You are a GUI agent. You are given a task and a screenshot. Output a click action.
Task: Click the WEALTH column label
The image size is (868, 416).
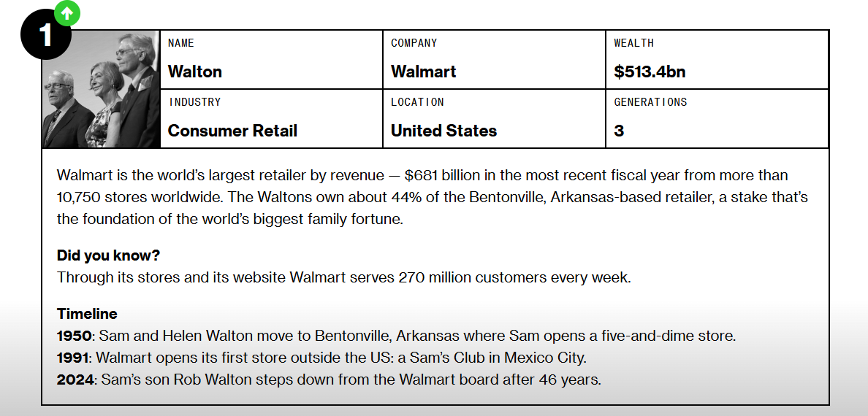[x=633, y=43]
